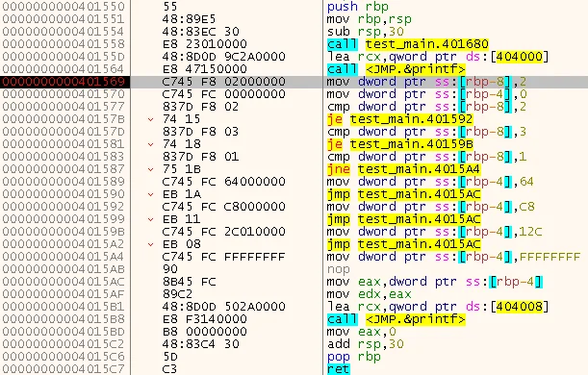Select lea rcx with ds:[404000]
588x375 pixels.
point(438,57)
